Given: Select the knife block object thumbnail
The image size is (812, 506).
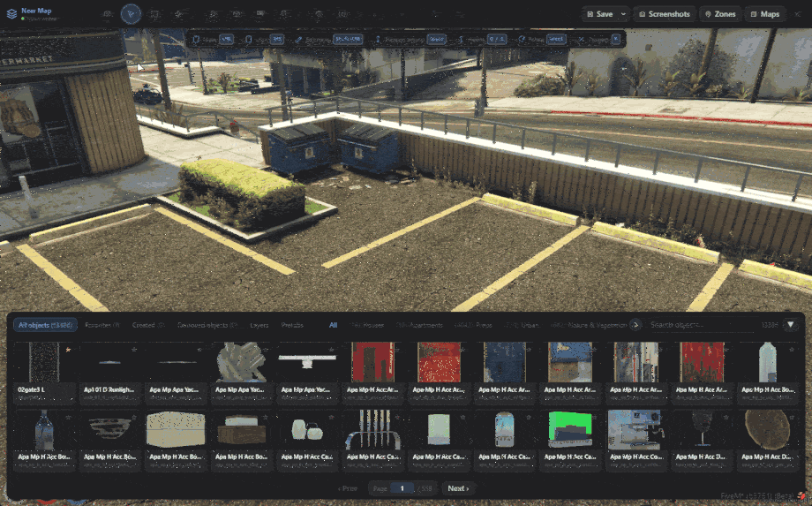Looking at the screenshot, I should (372, 430).
